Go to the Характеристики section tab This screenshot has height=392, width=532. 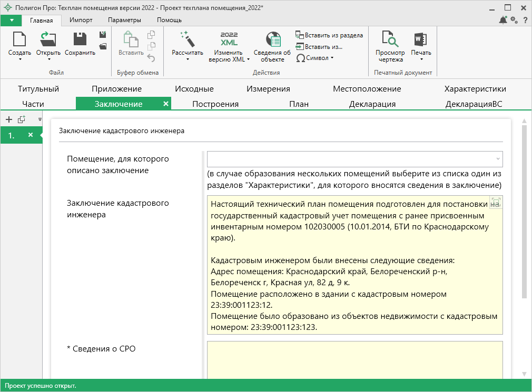475,88
